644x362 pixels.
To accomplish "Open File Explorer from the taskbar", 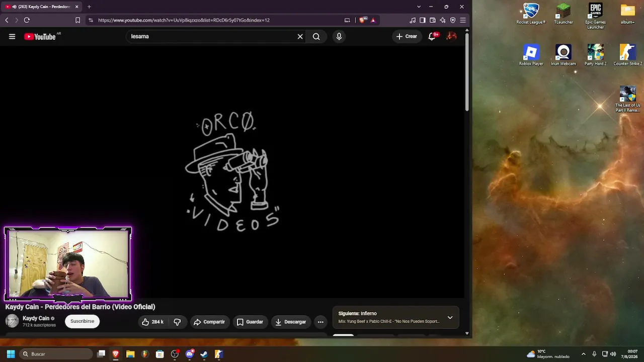I will [x=130, y=354].
